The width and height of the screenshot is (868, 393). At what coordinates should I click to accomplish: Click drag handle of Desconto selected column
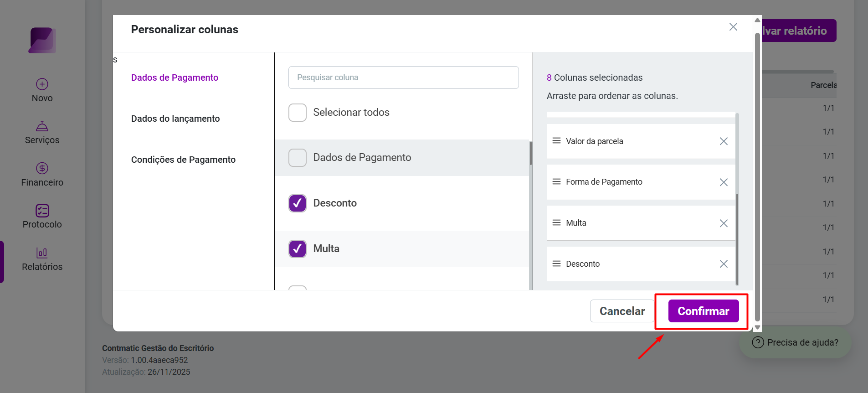556,264
